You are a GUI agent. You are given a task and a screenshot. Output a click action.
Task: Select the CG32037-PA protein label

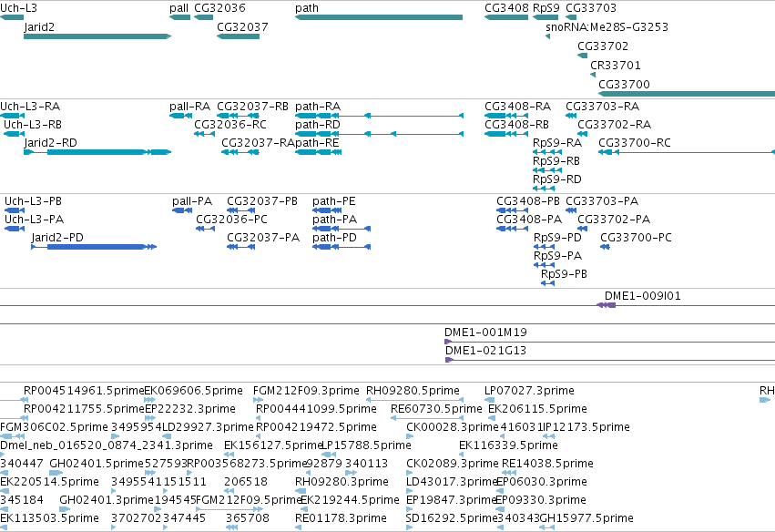pos(263,238)
